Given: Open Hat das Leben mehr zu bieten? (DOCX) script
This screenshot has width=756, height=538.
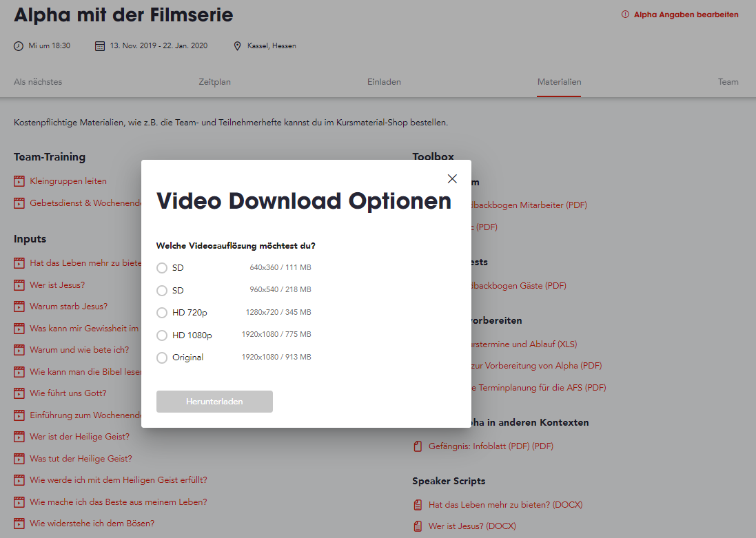Looking at the screenshot, I should 505,505.
